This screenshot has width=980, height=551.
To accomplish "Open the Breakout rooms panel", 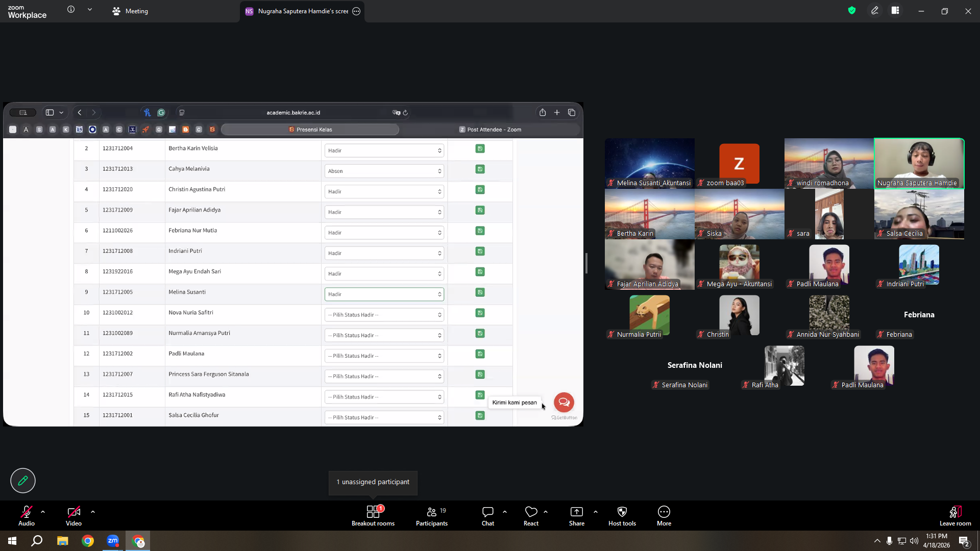I will [x=373, y=516].
